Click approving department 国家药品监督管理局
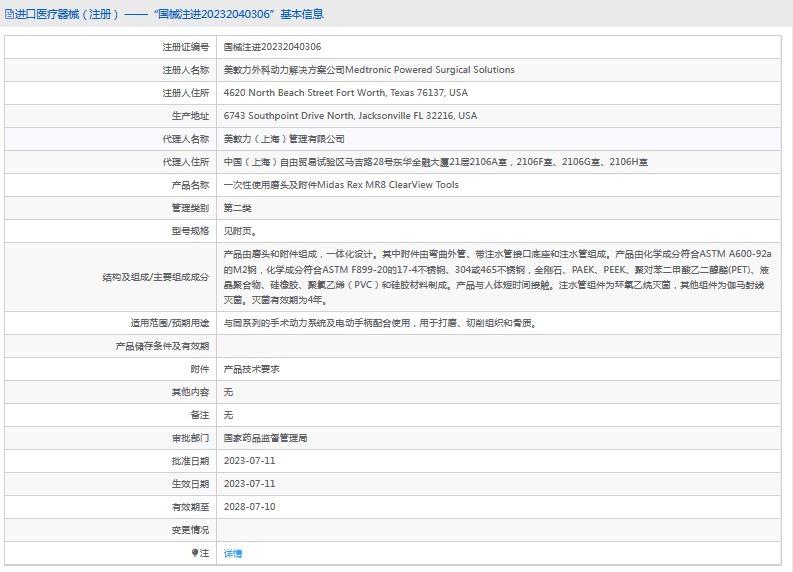This screenshot has width=793, height=572. 265,438
